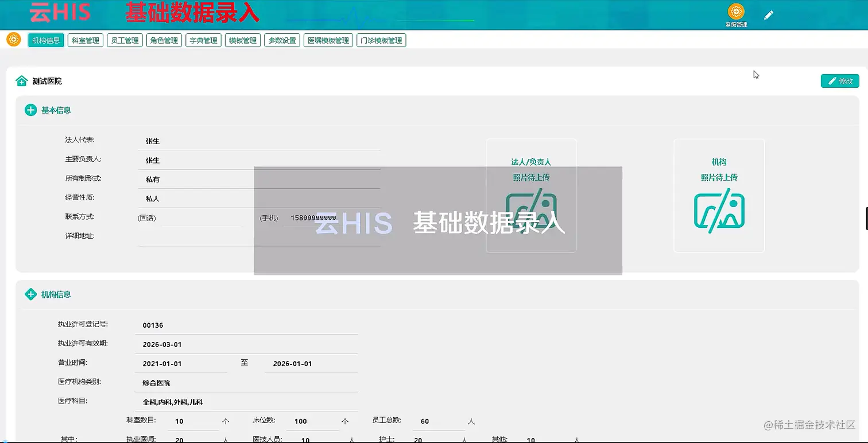Click the dark handle on right edge

point(866,219)
